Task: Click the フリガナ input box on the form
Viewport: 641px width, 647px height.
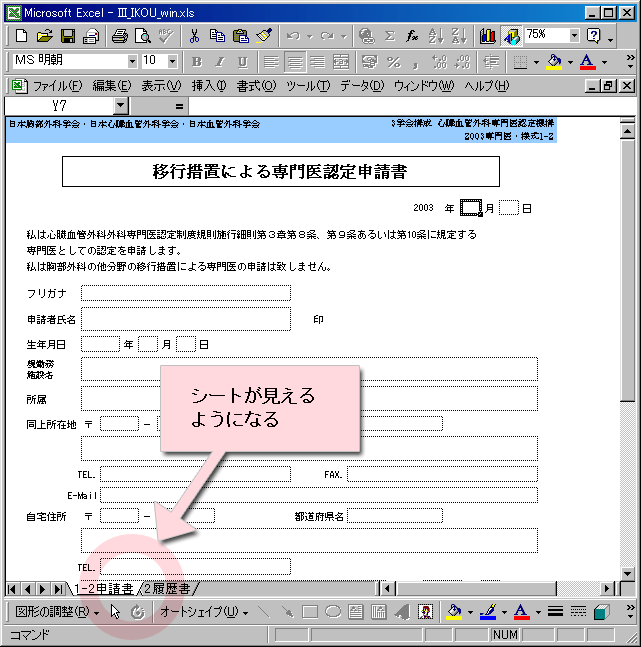Action: click(186, 293)
